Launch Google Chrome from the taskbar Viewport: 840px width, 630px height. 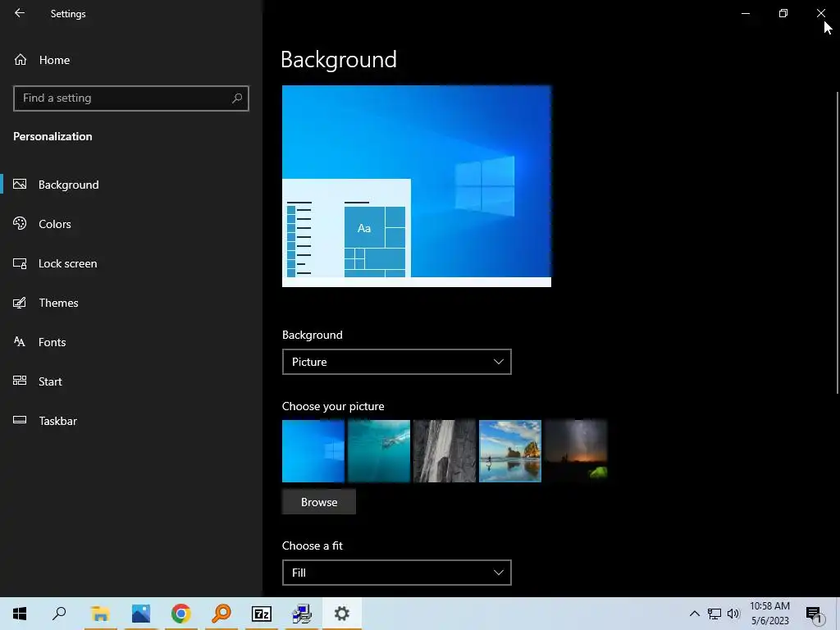pos(181,614)
